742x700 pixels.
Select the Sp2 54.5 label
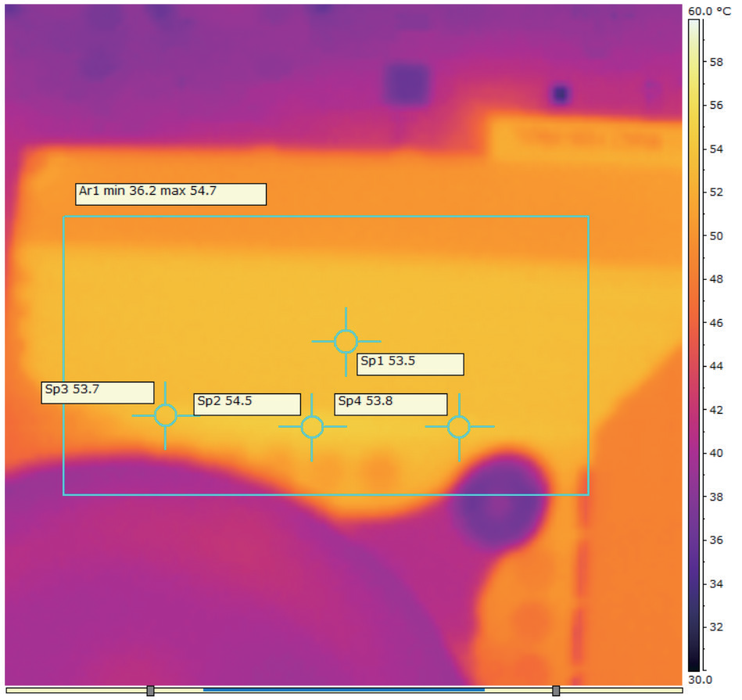247,404
